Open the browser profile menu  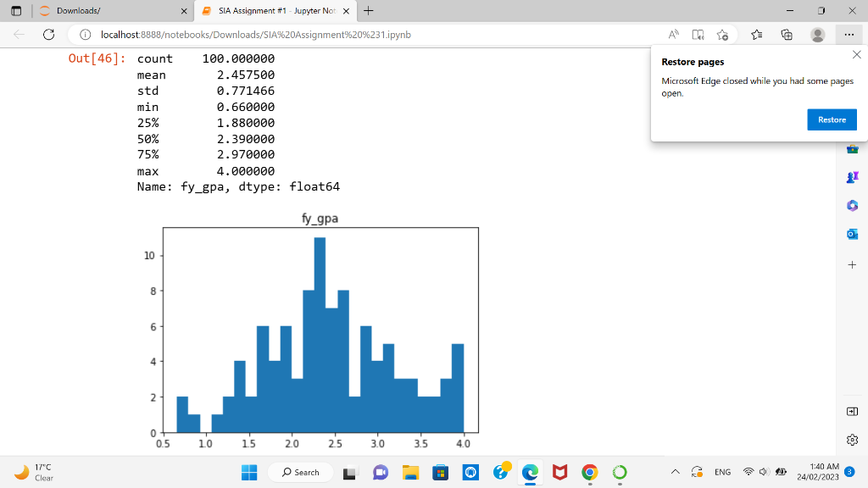pyautogui.click(x=817, y=35)
